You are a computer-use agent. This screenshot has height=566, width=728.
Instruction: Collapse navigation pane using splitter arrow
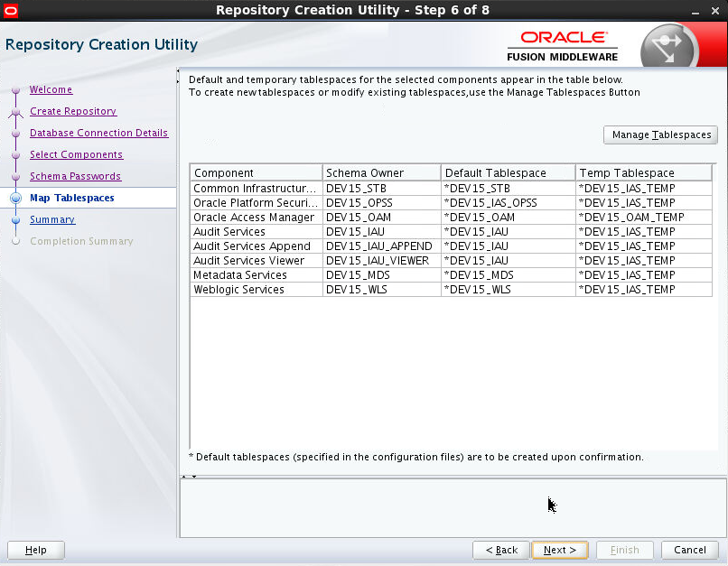click(178, 71)
